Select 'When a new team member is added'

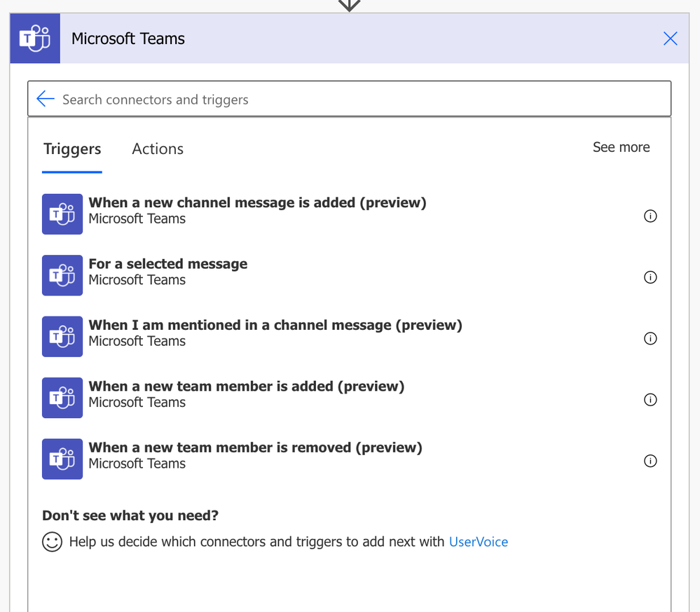[247, 387]
